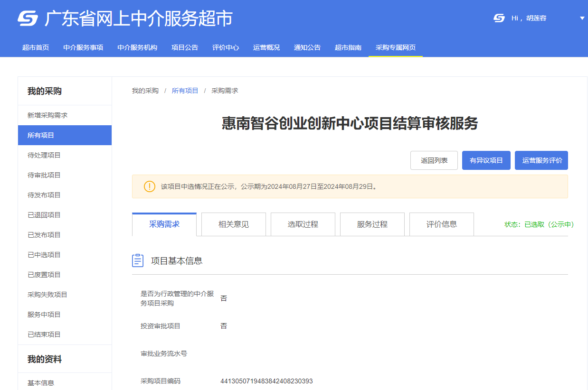Open 项目公告 in the top navigation

coord(184,47)
